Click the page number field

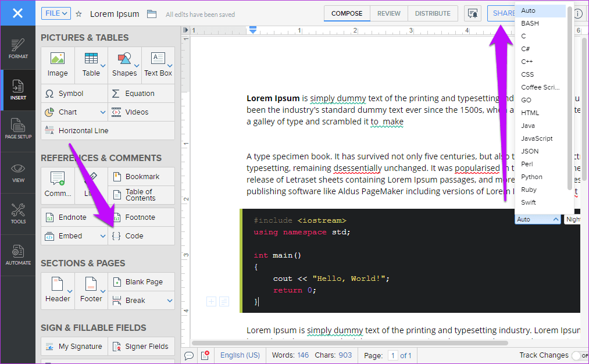pos(393,355)
